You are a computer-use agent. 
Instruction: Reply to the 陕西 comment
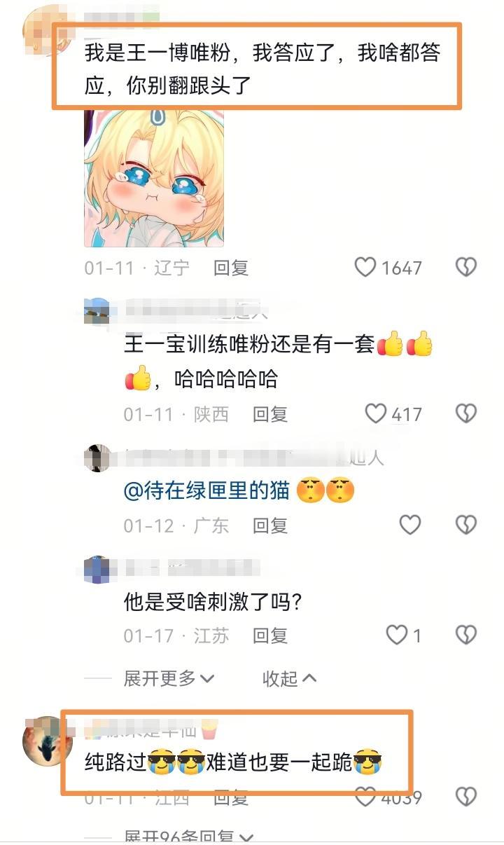(270, 414)
